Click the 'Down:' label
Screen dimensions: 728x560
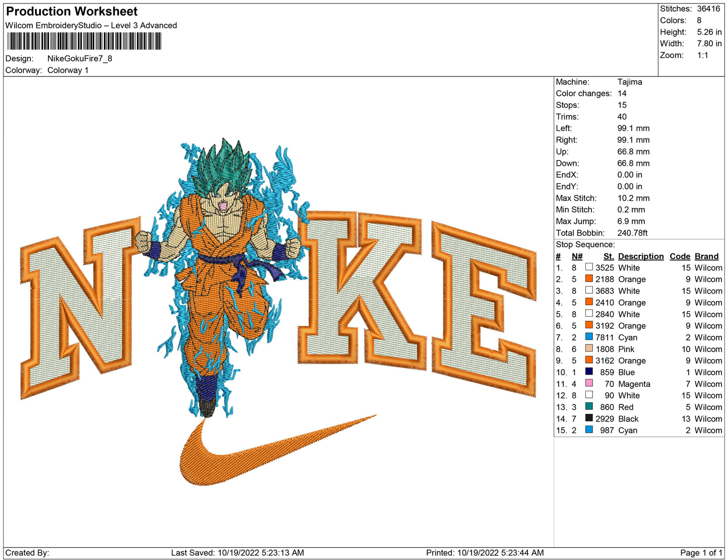point(568,163)
